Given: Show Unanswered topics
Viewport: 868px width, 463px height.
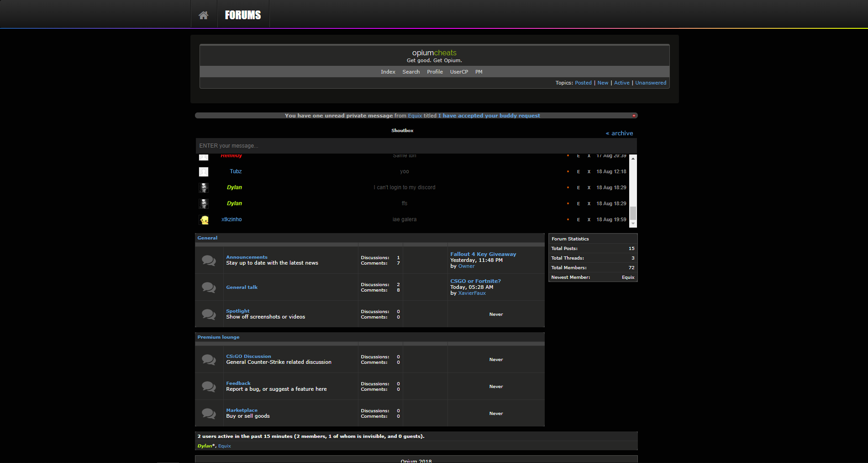Looking at the screenshot, I should point(651,83).
